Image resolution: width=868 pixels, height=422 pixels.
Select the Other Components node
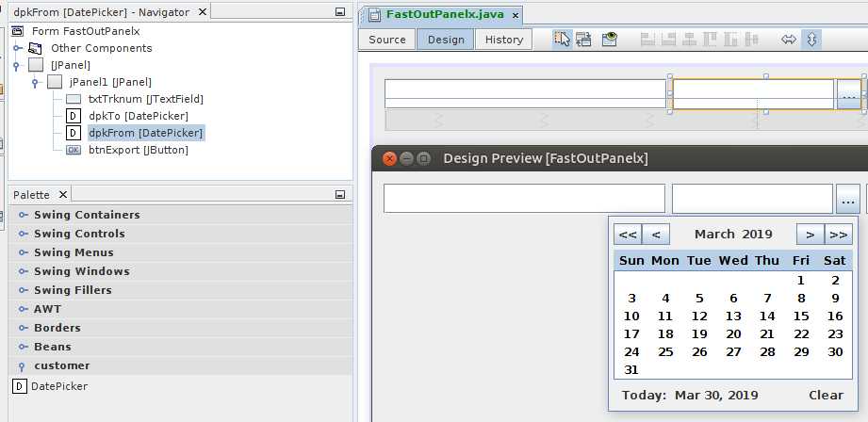pos(101,48)
